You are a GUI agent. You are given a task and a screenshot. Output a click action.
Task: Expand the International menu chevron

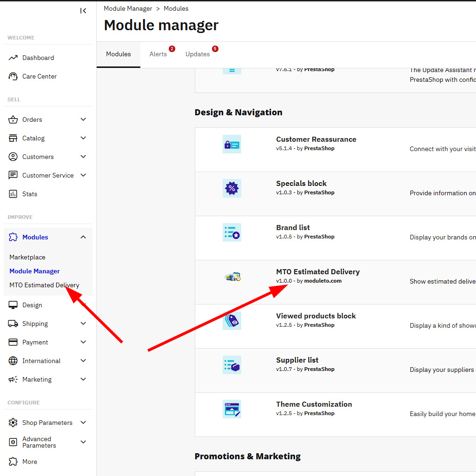pyautogui.click(x=83, y=361)
